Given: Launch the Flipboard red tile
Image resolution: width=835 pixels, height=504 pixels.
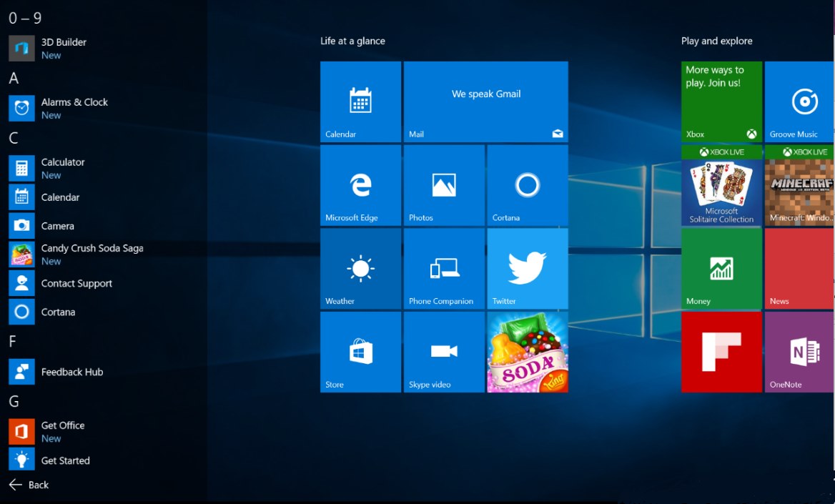Looking at the screenshot, I should 721,352.
